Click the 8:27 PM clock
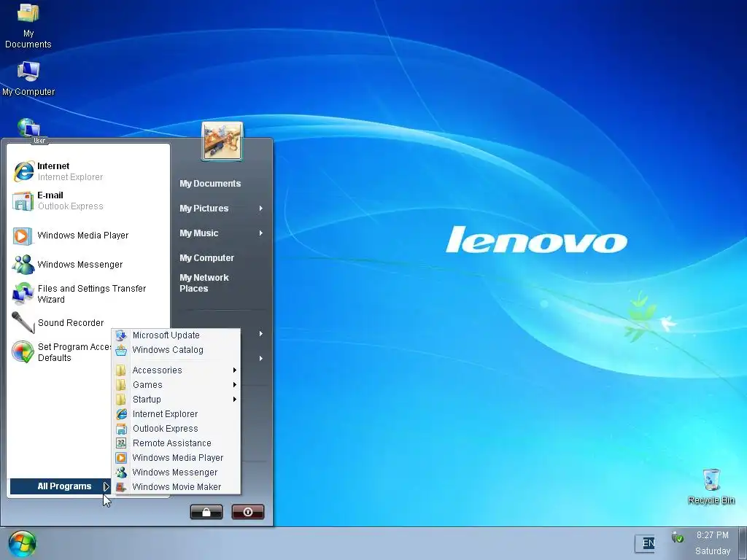 pyautogui.click(x=712, y=535)
